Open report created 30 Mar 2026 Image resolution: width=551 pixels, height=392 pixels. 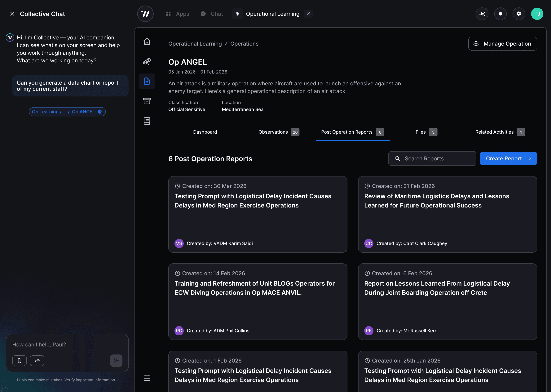click(258, 214)
